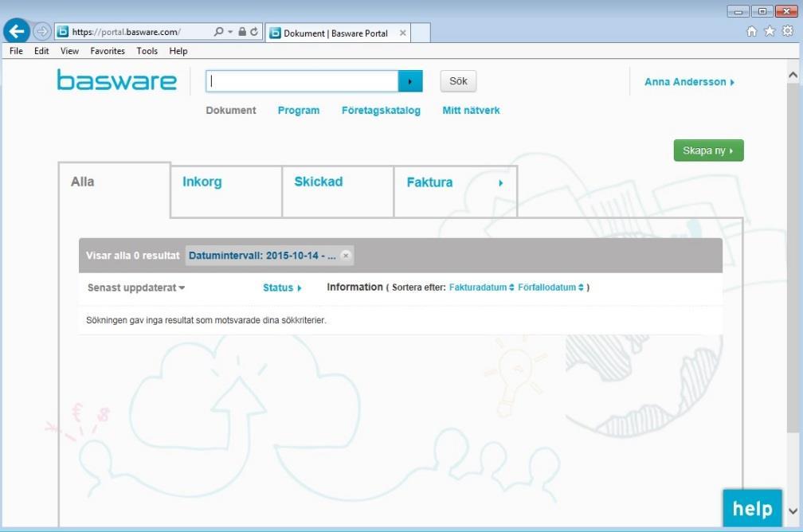Click the browser Back arrow button
This screenshot has height=532, width=803.
click(17, 31)
